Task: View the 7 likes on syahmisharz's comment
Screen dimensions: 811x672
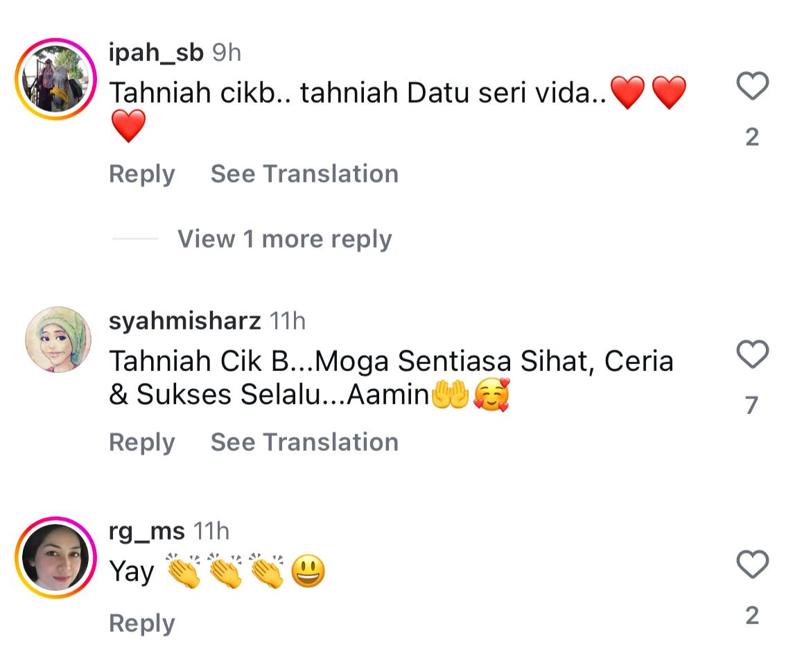Action: pyautogui.click(x=752, y=405)
